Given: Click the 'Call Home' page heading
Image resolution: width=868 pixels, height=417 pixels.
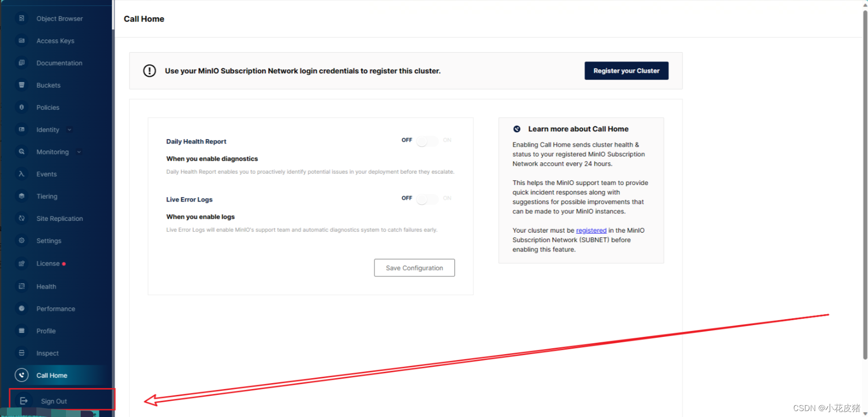Looking at the screenshot, I should [144, 19].
